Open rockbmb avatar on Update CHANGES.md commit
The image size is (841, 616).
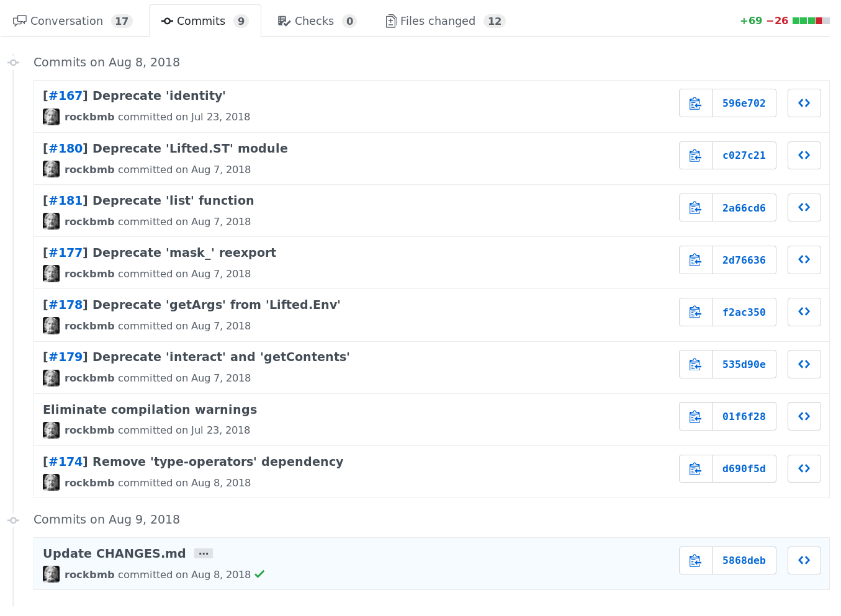(x=51, y=574)
